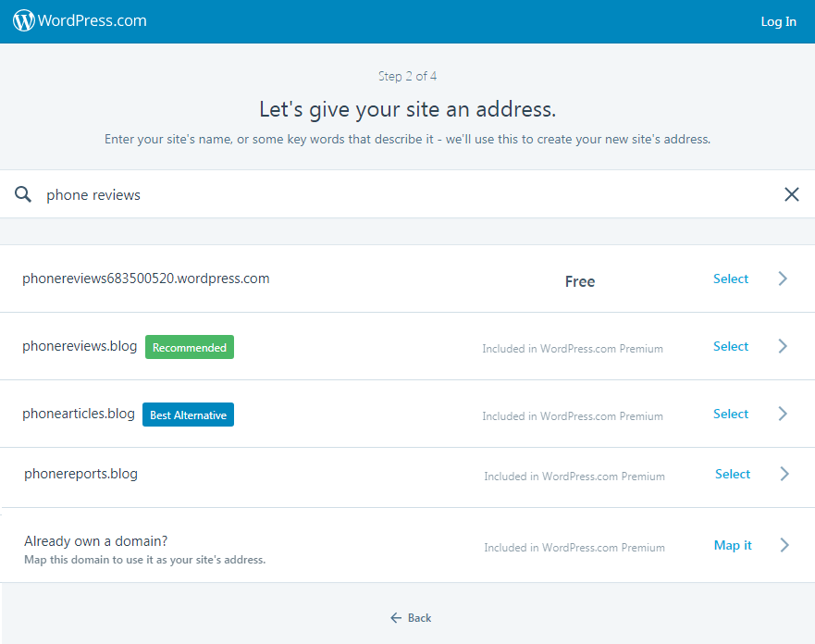
Task: Open the Log In page
Action: click(778, 21)
